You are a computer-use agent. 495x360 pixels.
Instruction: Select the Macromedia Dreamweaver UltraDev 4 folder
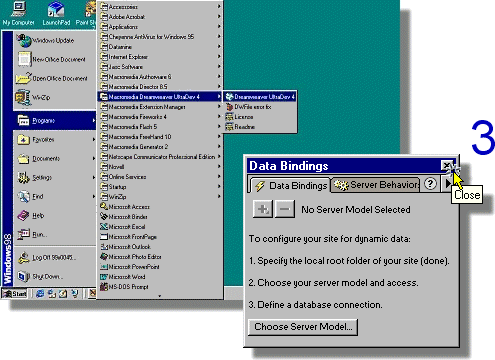click(x=160, y=97)
